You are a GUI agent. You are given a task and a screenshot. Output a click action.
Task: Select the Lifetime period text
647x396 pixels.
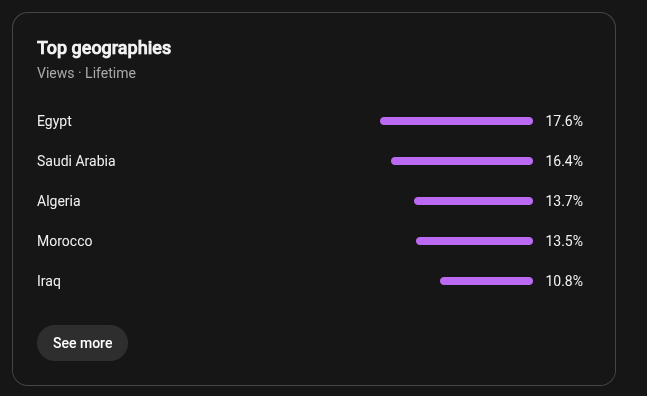(x=110, y=73)
